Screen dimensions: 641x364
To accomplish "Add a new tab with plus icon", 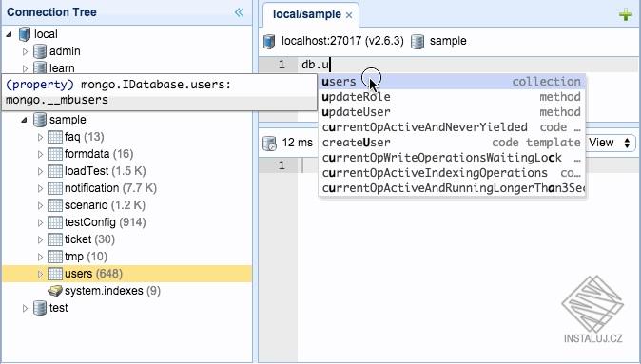I will point(626,15).
